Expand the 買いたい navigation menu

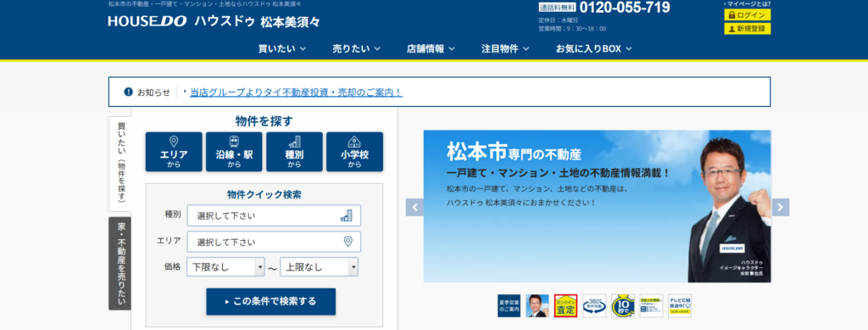coord(281,48)
